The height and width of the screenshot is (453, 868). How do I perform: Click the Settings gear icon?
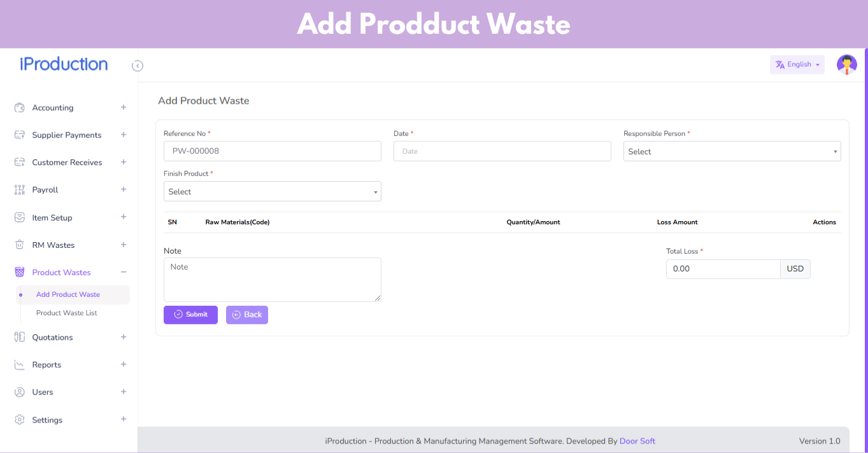click(20, 420)
